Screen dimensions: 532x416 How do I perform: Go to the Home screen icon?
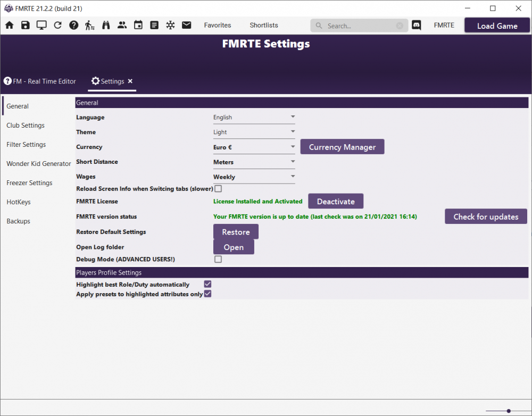(10, 25)
